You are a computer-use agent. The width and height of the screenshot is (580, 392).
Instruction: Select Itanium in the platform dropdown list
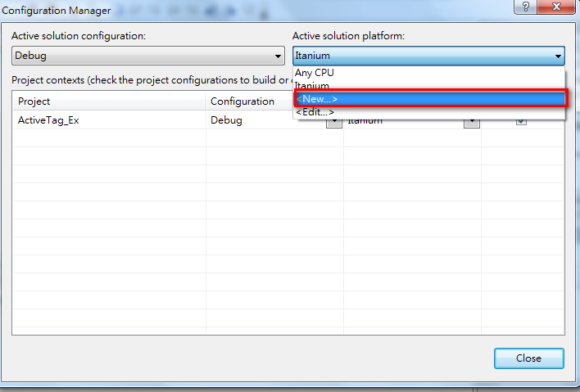313,86
